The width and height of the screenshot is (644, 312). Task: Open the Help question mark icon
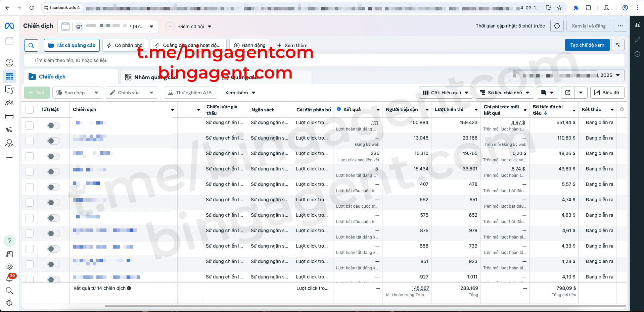click(9, 241)
